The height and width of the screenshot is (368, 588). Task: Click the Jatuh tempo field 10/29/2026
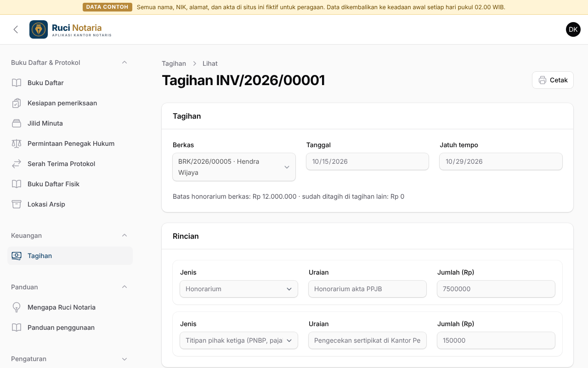(x=501, y=161)
